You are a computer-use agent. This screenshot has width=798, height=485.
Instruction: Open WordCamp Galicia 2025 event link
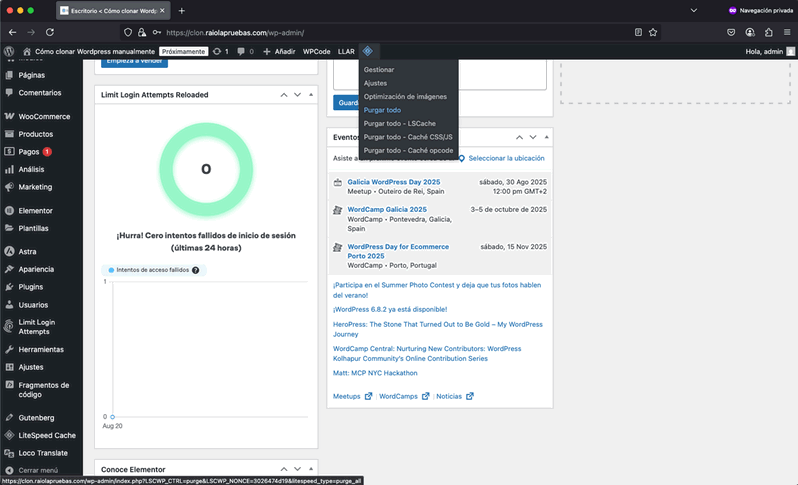click(387, 209)
